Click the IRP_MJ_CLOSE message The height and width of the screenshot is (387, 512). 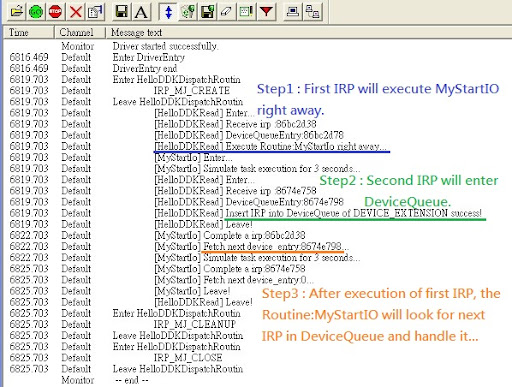click(188, 358)
